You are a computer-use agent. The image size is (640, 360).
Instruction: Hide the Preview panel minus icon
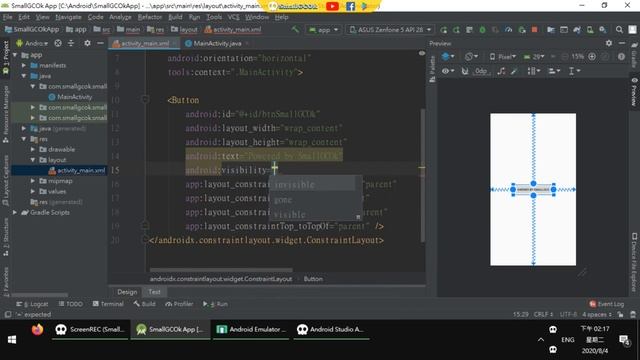tap(622, 43)
